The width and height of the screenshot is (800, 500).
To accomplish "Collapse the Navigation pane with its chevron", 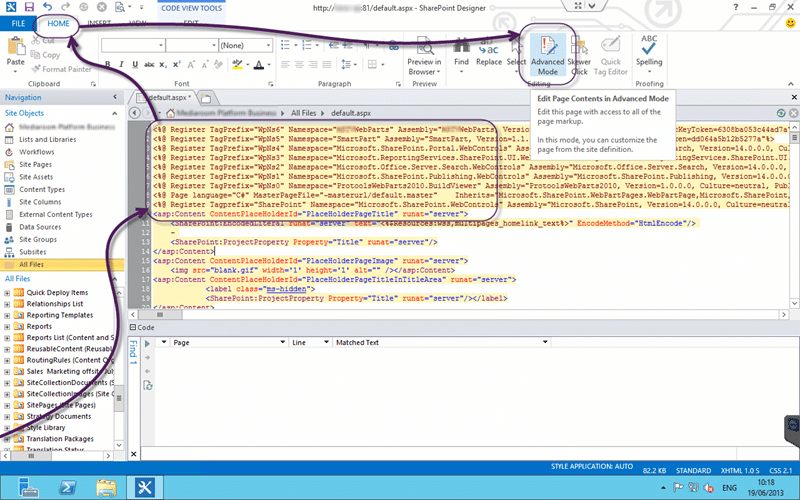I will (115, 97).
